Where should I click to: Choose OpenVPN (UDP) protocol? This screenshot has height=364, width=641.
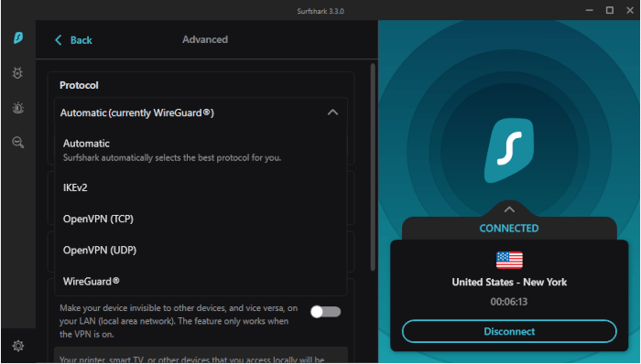point(201,251)
